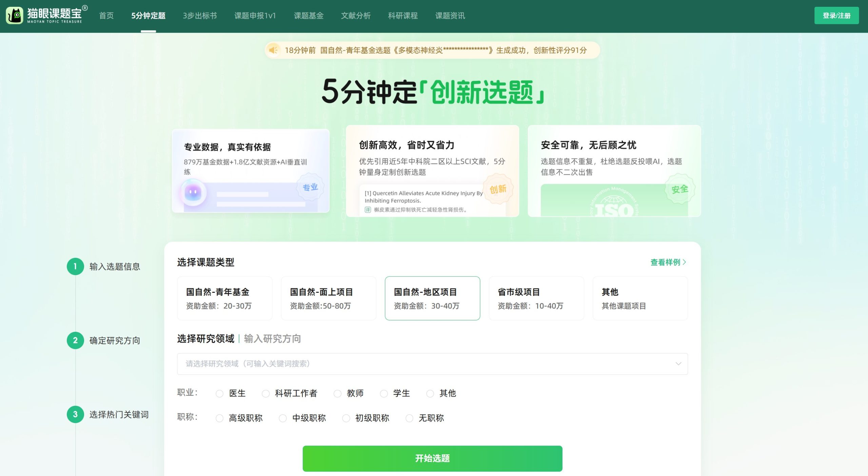Click the purple AI robot avatar icon
Viewport: 868px width, 476px height.
[x=193, y=192]
